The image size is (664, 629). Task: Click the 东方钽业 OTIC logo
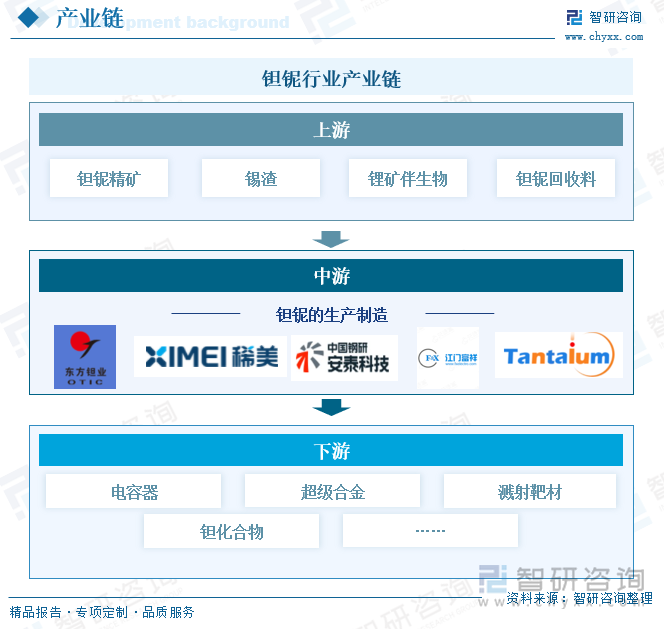[85, 357]
